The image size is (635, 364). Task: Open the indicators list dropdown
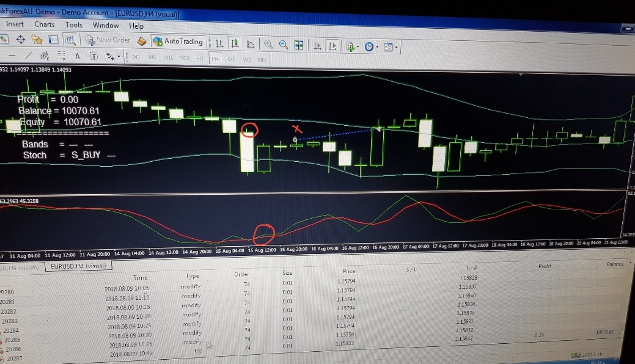pos(351,46)
